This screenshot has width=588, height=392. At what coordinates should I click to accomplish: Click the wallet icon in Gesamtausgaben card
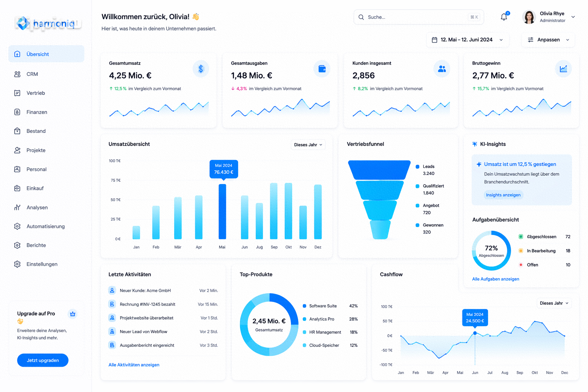(322, 69)
